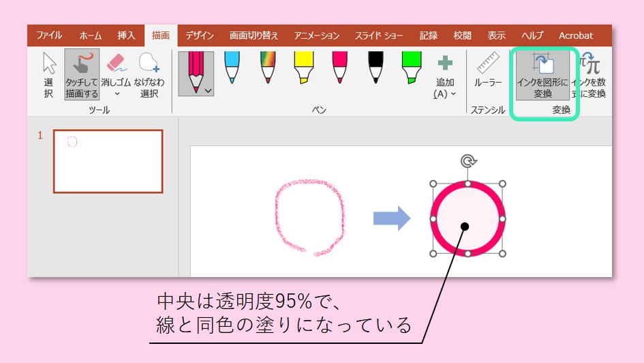The height and width of the screenshot is (363, 644).
Task: Click the blue right arrow shape
Action: (x=391, y=218)
